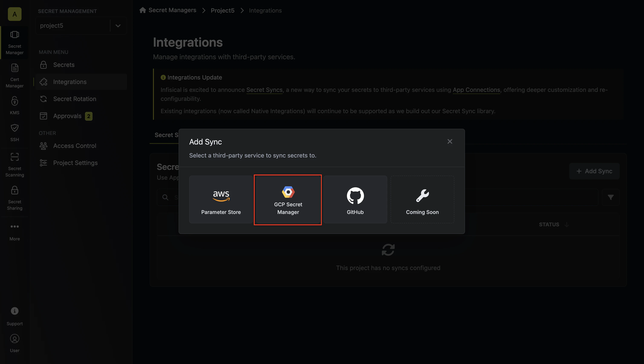Show More products menu
Viewport: 644px width, 364px height.
14,232
